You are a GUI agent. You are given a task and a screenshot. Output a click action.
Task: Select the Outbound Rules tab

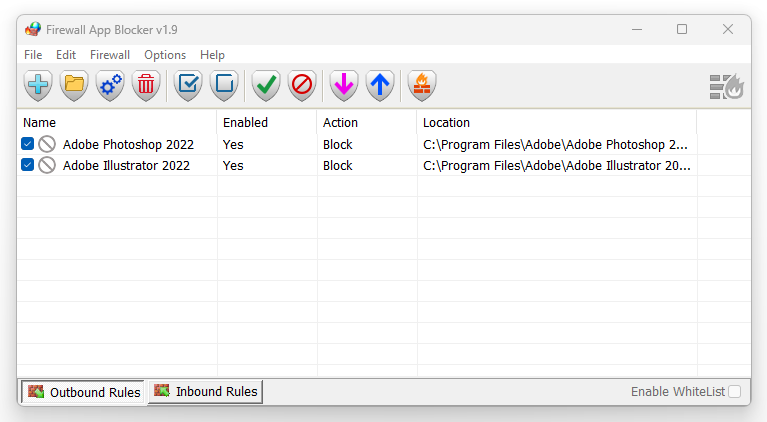pos(84,392)
